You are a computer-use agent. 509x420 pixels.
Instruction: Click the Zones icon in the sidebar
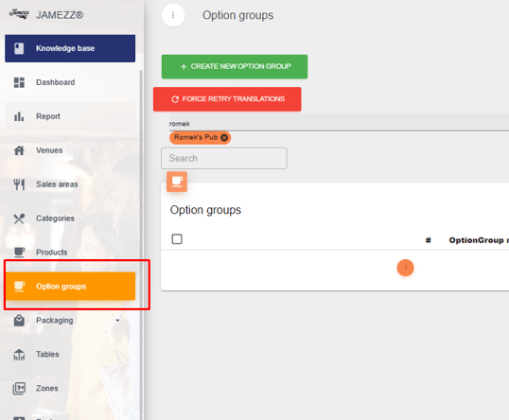point(19,388)
